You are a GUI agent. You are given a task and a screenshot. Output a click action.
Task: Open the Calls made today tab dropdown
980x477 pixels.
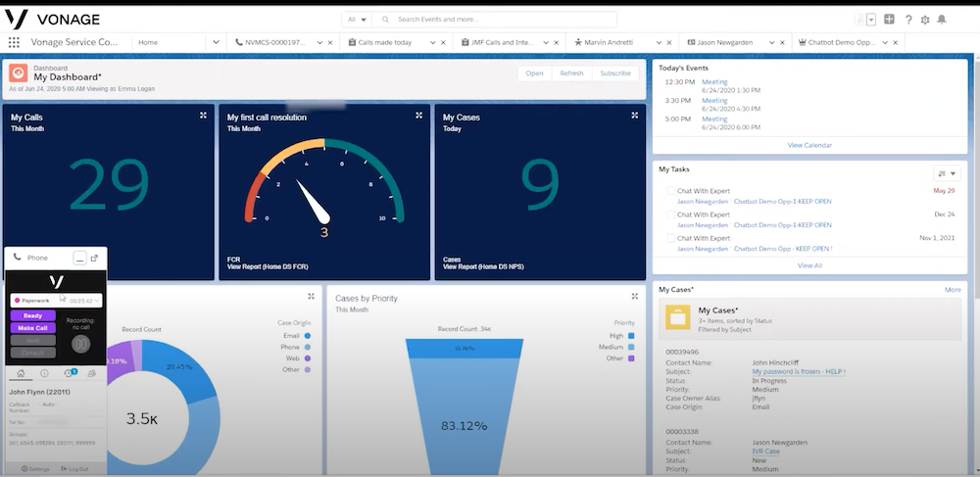point(432,42)
